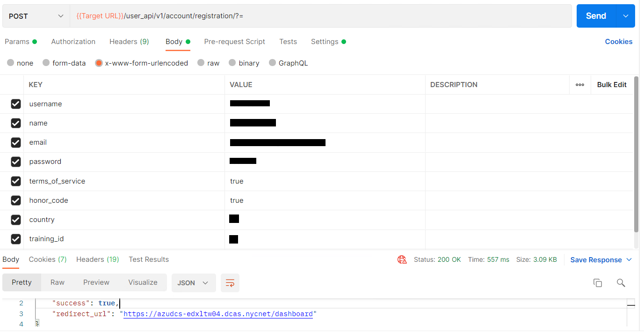Select the Preview view
This screenshot has height=333, width=644.
point(96,282)
